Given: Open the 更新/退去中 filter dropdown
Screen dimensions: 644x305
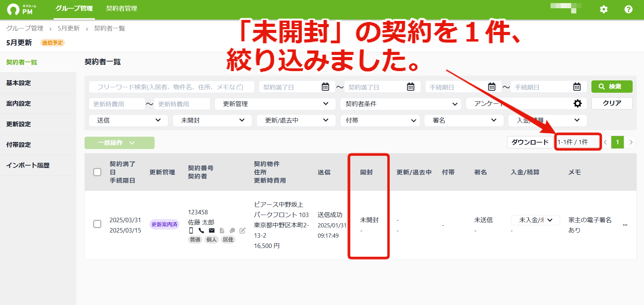Looking at the screenshot, I should (296, 120).
